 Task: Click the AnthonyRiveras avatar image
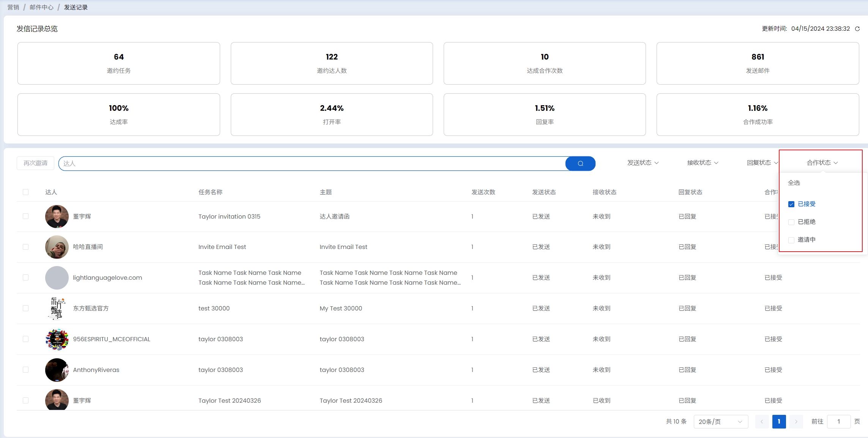click(x=57, y=370)
